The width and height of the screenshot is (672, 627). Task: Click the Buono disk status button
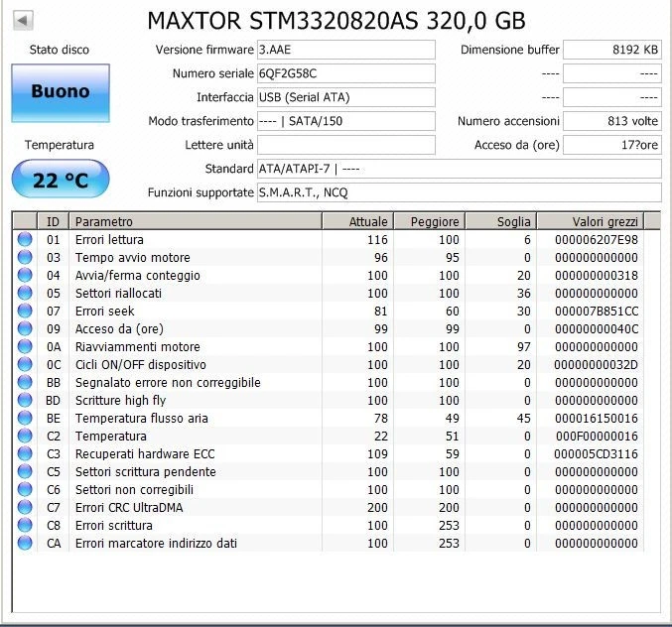61,93
